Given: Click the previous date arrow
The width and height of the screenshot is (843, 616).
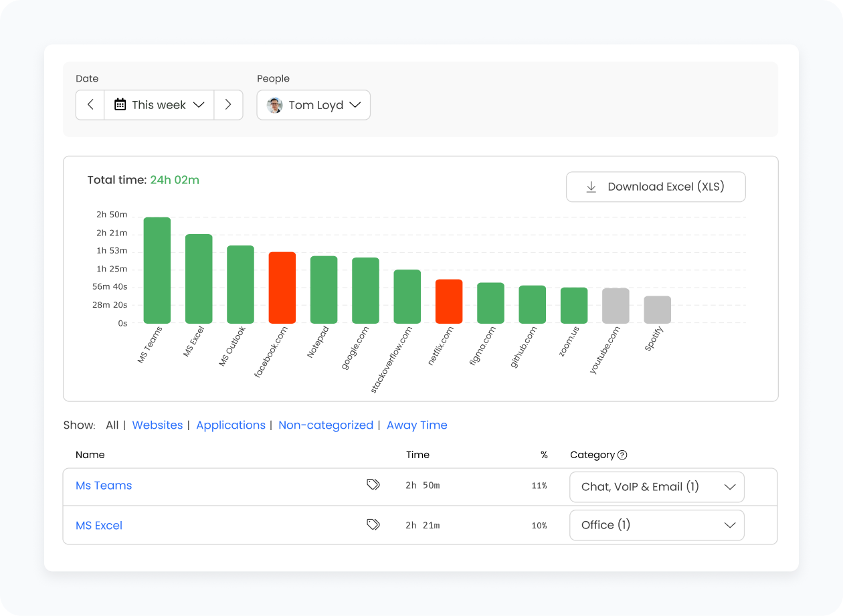Looking at the screenshot, I should click(90, 105).
